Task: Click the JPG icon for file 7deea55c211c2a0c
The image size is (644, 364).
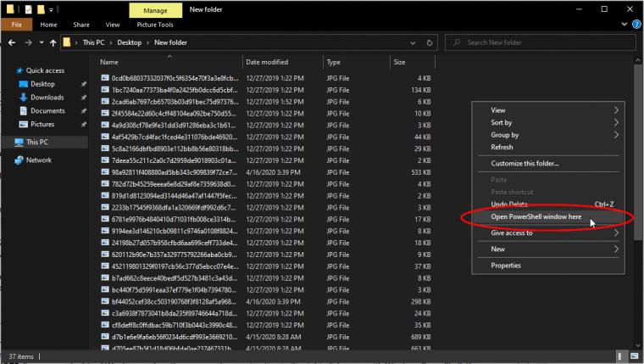Action: tap(105, 160)
